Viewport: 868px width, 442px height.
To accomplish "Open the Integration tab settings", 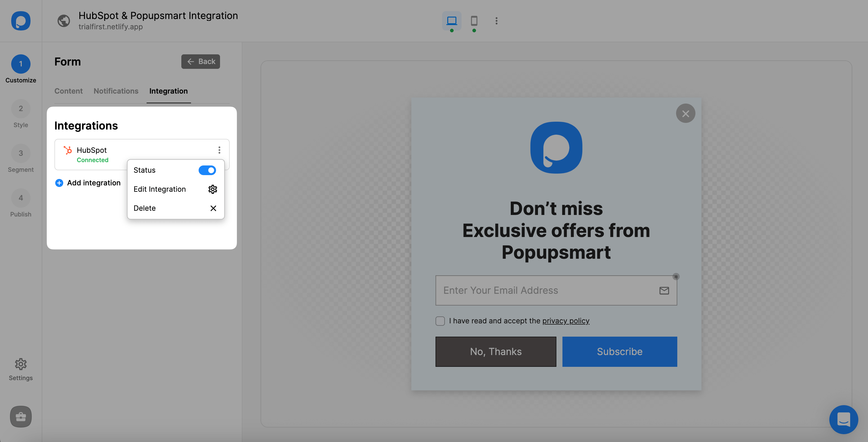I will pyautogui.click(x=168, y=90).
